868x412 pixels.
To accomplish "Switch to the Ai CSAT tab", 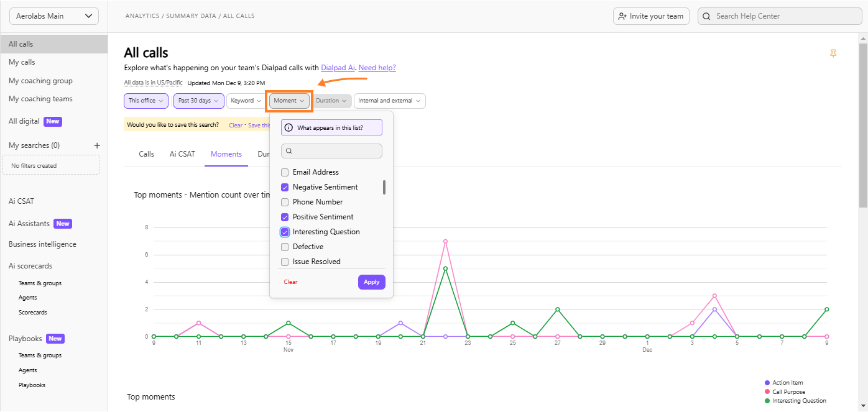I will pyautogui.click(x=182, y=154).
